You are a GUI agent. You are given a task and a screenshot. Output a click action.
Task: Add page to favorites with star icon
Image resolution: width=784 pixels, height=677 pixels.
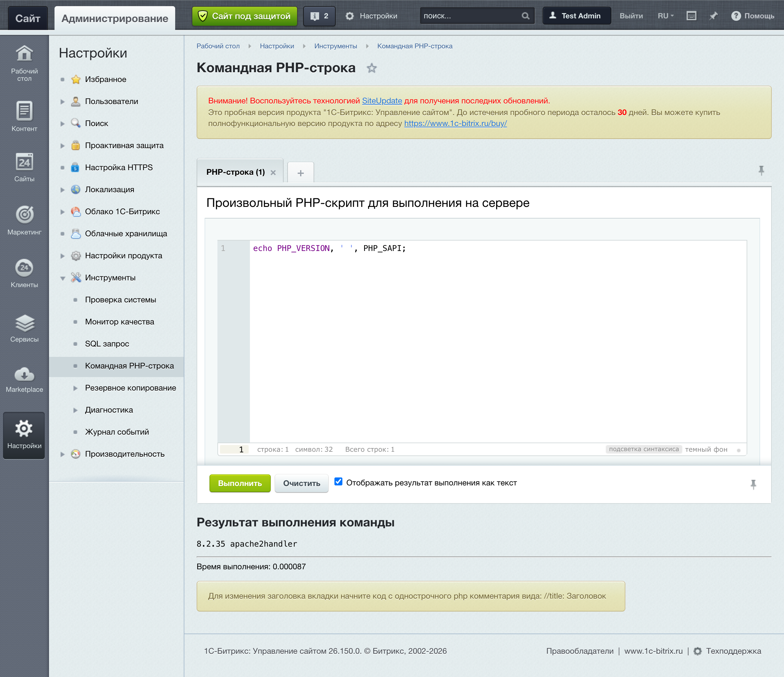coord(371,68)
